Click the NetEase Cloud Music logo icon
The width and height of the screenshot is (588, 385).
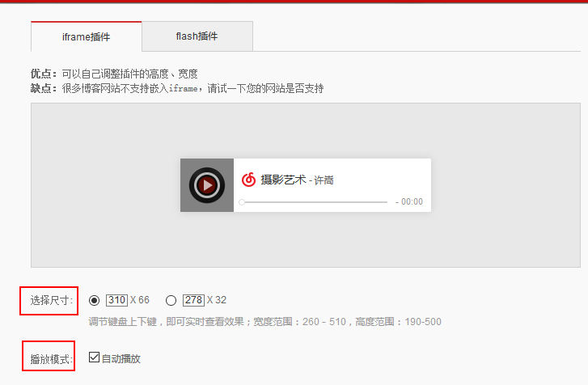[248, 180]
